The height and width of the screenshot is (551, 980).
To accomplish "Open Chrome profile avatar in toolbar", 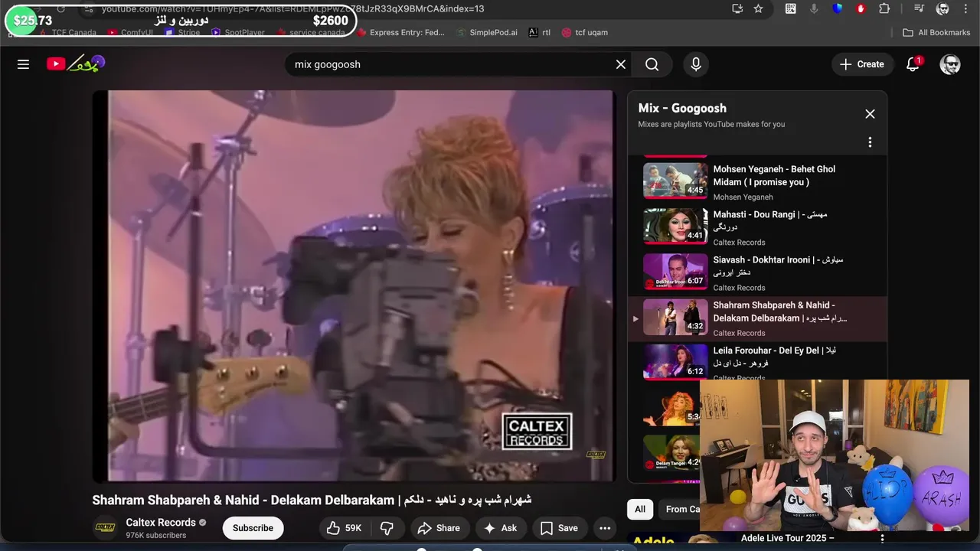I will click(943, 8).
